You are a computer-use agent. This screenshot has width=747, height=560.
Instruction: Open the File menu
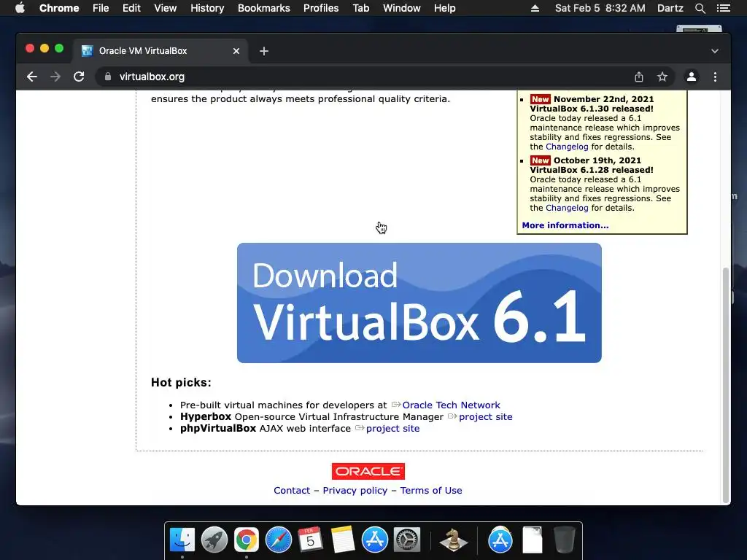tap(101, 8)
